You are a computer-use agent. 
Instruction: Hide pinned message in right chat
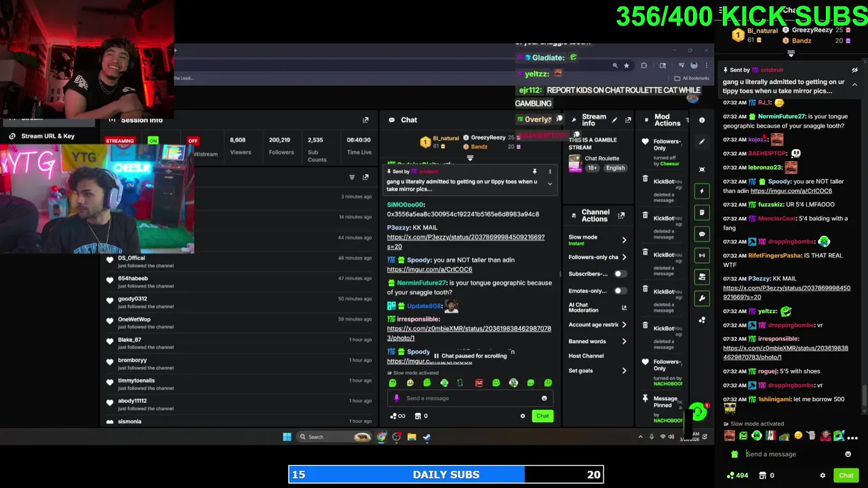point(854,70)
